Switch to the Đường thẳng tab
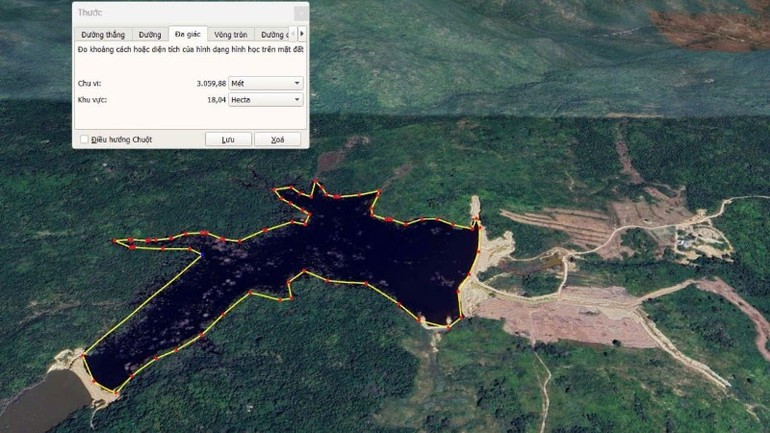770x433 pixels. [x=103, y=34]
